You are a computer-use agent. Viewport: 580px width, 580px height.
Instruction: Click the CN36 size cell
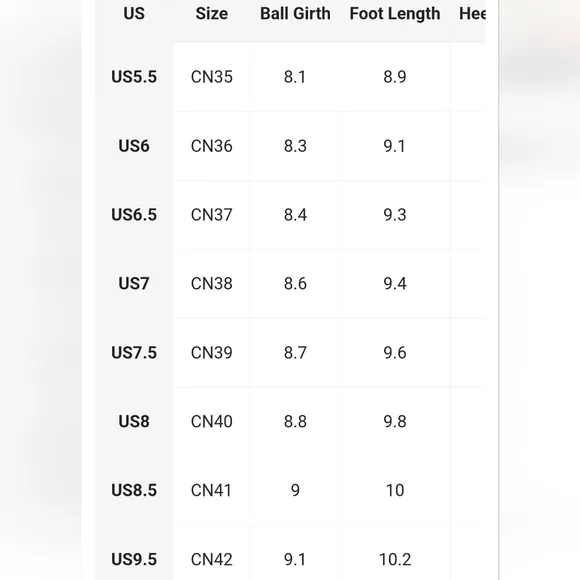pos(212,146)
